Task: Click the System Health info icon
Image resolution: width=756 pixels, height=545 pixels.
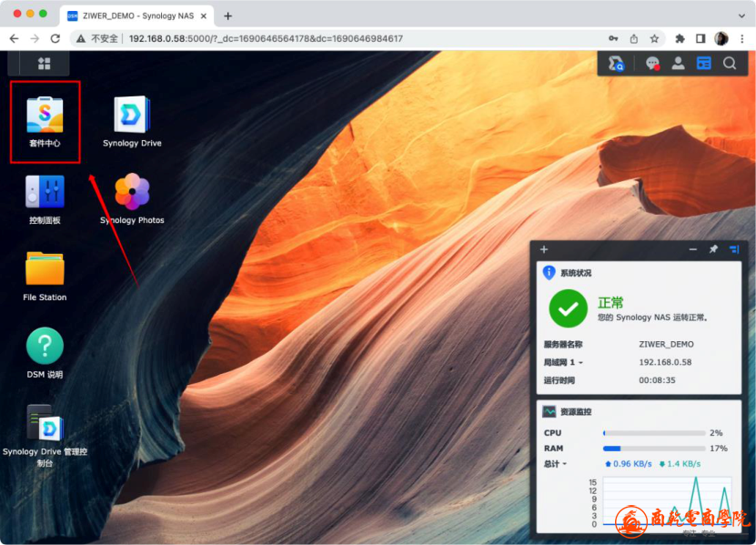Action: [549, 273]
